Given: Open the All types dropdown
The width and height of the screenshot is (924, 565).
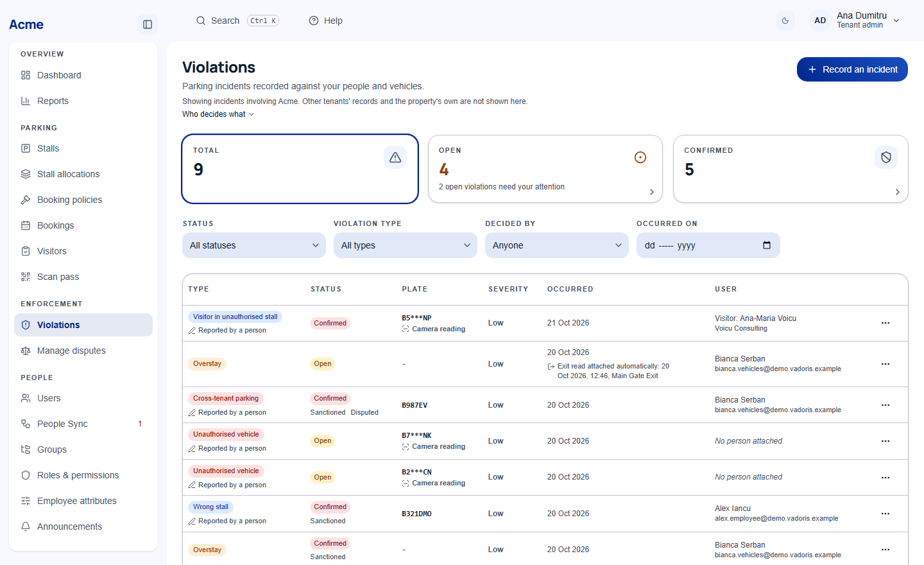Looking at the screenshot, I should [x=406, y=245].
